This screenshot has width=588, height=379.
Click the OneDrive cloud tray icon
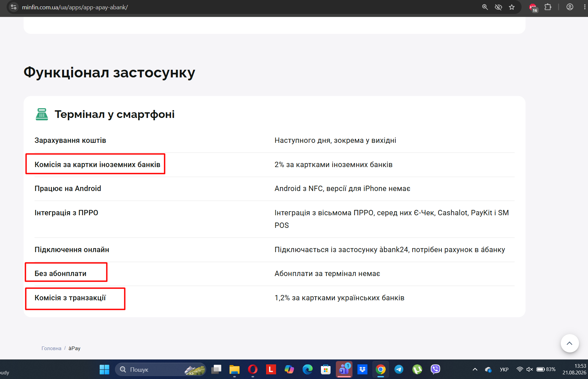(x=488, y=369)
